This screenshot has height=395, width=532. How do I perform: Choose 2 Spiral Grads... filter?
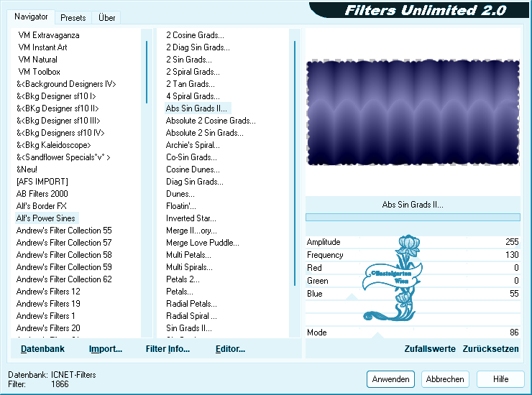tap(193, 72)
